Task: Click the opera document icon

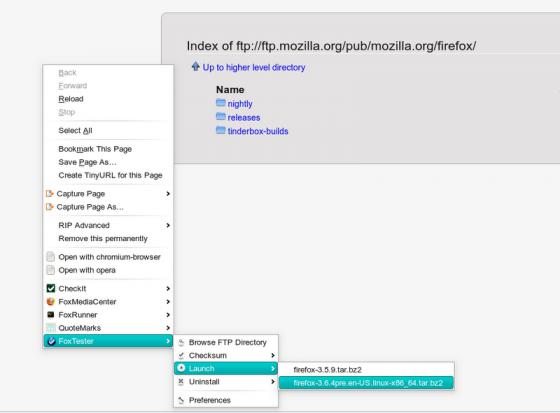Action: (x=51, y=270)
